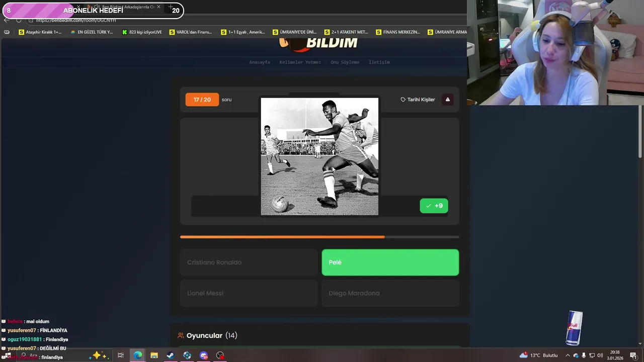Open the purple 9+ notification app in taskbar
Viewport: 644px width, 362px height.
[204, 355]
